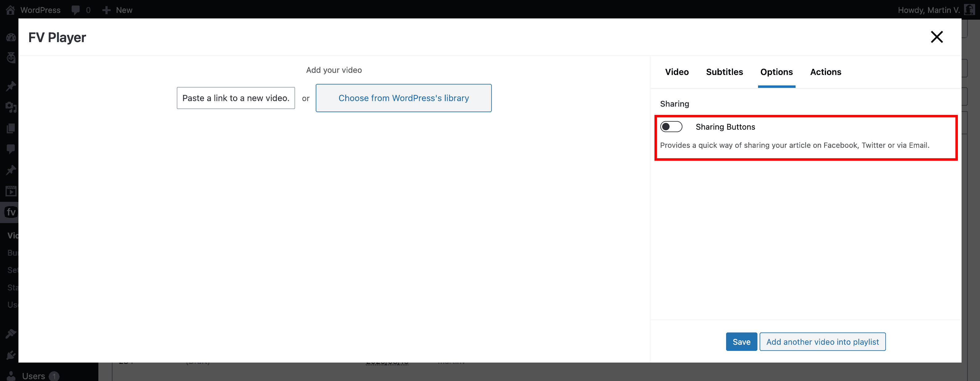The image size is (980, 381).
Task: Click the 'Add your video' heading text
Action: coord(334,70)
